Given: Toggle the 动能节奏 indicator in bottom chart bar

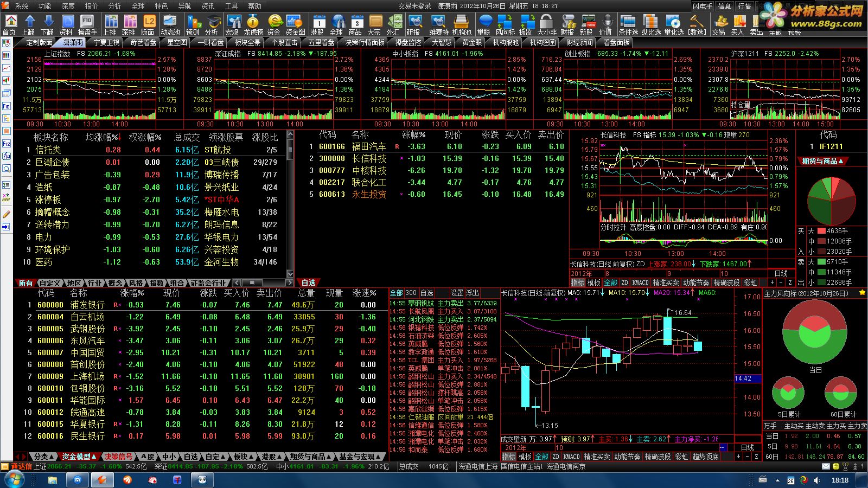Looking at the screenshot, I should coord(627,457).
